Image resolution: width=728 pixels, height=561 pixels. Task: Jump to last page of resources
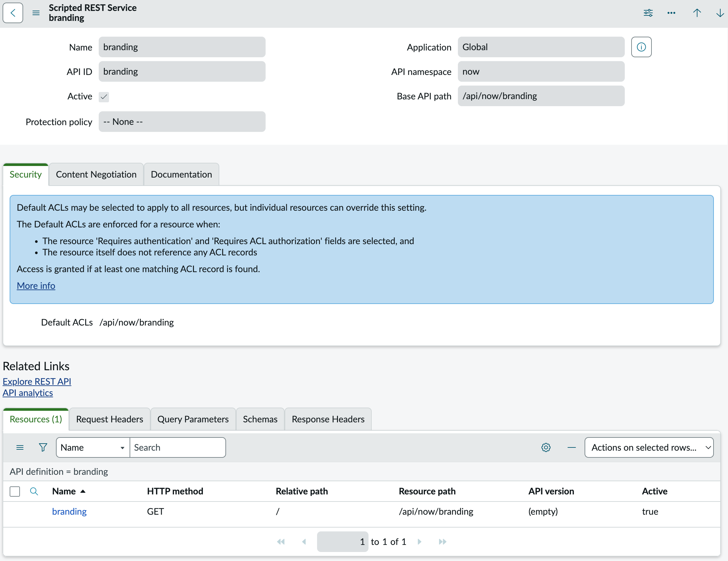pyautogui.click(x=442, y=542)
